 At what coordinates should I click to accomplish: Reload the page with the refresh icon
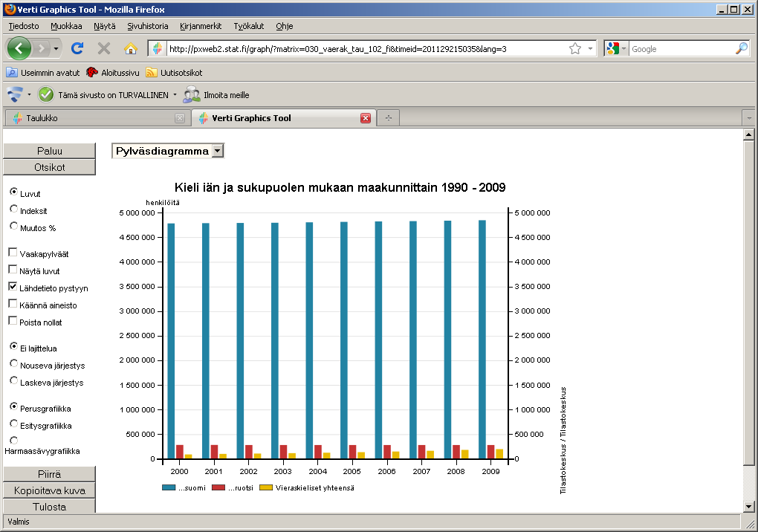pos(77,48)
